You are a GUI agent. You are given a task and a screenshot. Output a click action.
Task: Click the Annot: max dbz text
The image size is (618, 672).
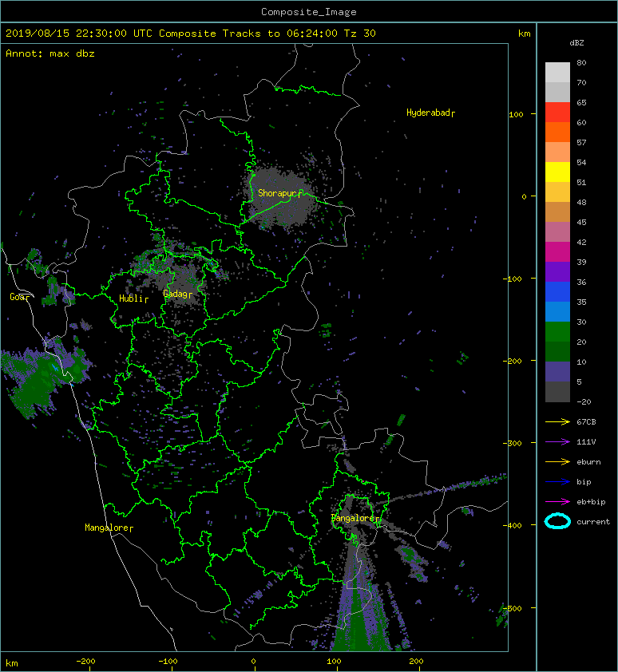click(50, 53)
